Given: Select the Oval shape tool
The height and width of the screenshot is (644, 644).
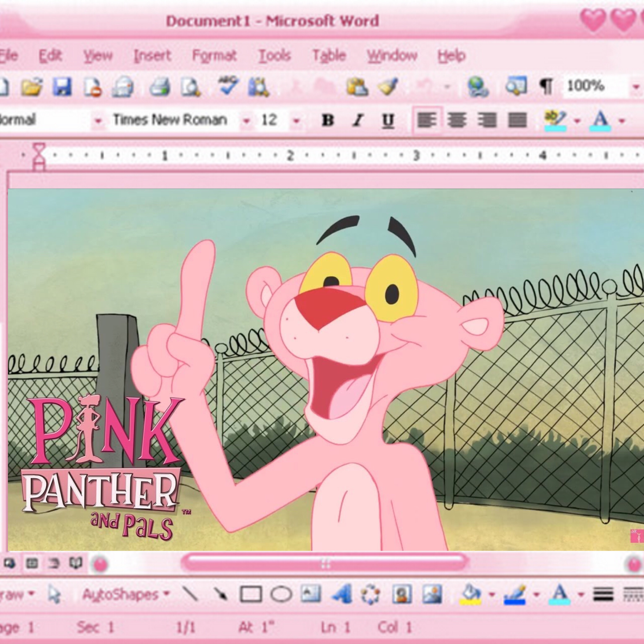Looking at the screenshot, I should pos(281,594).
